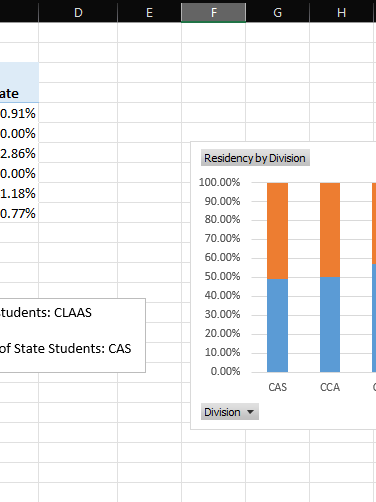Select the cell showing 1.18%
Screen dimensions: 376x502
tap(19, 193)
